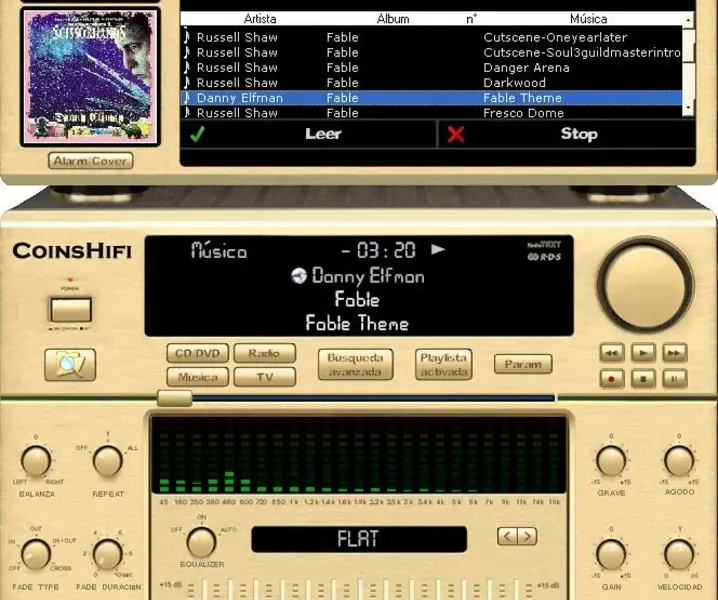Open the Param settings button
Viewport: 718px width, 600px height.
[x=523, y=364]
